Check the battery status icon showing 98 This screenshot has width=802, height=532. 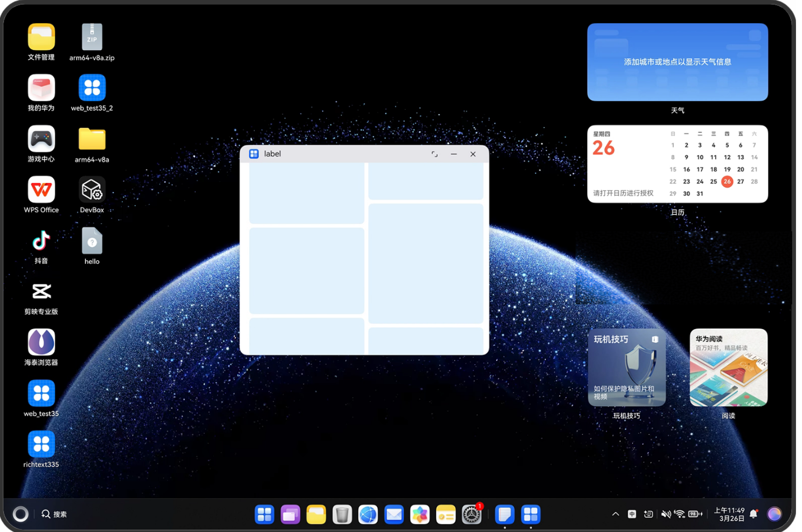point(695,514)
